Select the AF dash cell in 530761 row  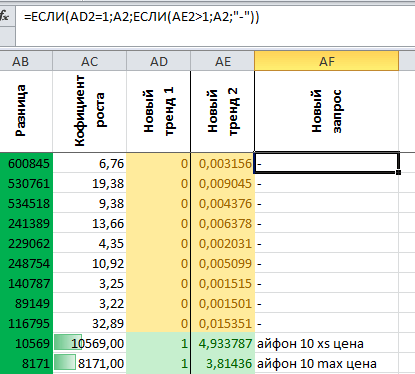pos(326,183)
